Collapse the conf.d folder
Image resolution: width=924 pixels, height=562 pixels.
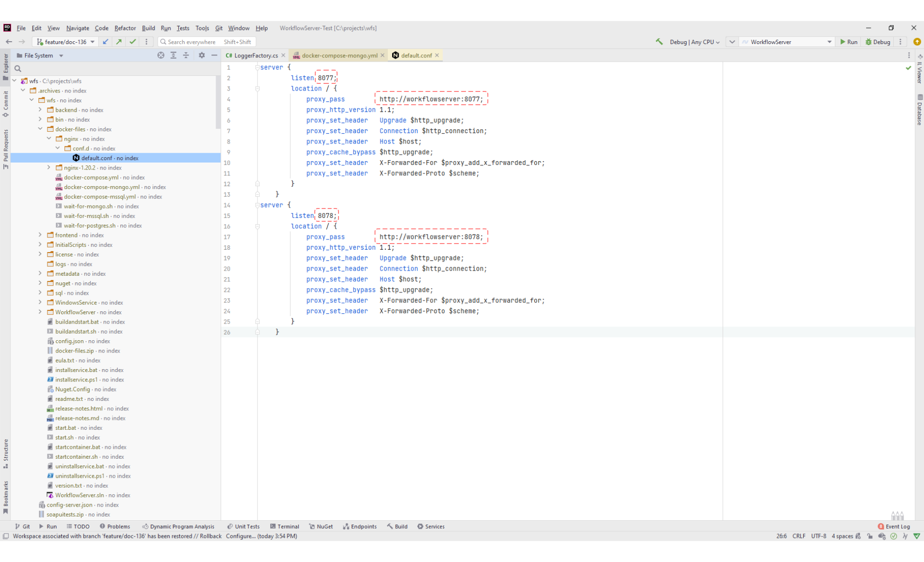pos(58,148)
